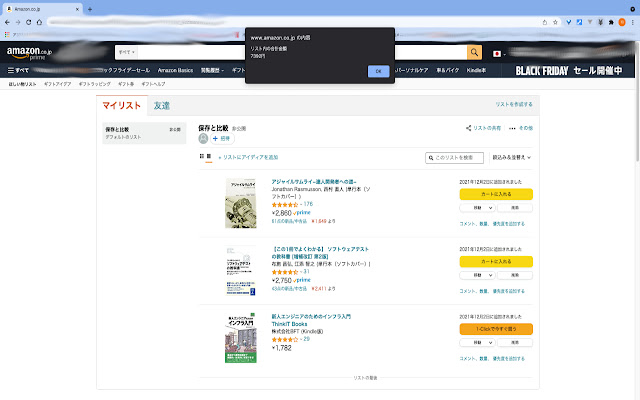Screen dimensions: 640x400
Task: Click the share page icon in address bar
Action: point(544,22)
